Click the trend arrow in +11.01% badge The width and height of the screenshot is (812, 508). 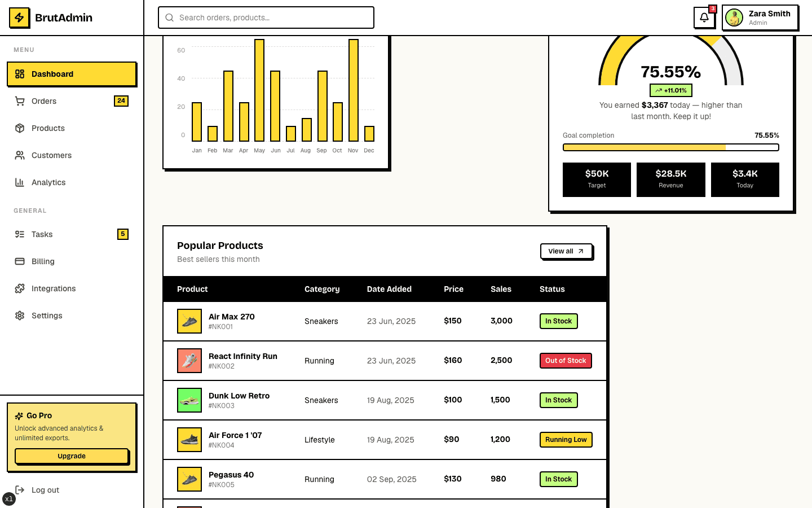[x=659, y=90]
